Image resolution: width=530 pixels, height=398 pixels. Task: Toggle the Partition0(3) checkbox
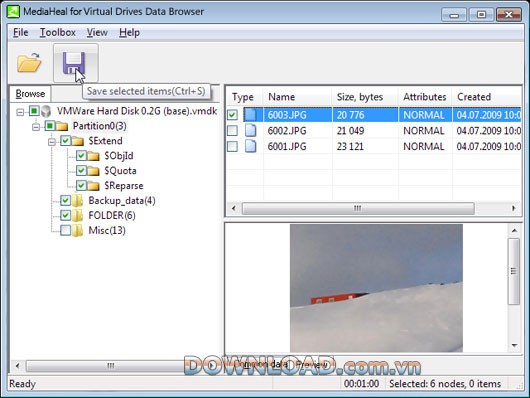pyautogui.click(x=50, y=126)
